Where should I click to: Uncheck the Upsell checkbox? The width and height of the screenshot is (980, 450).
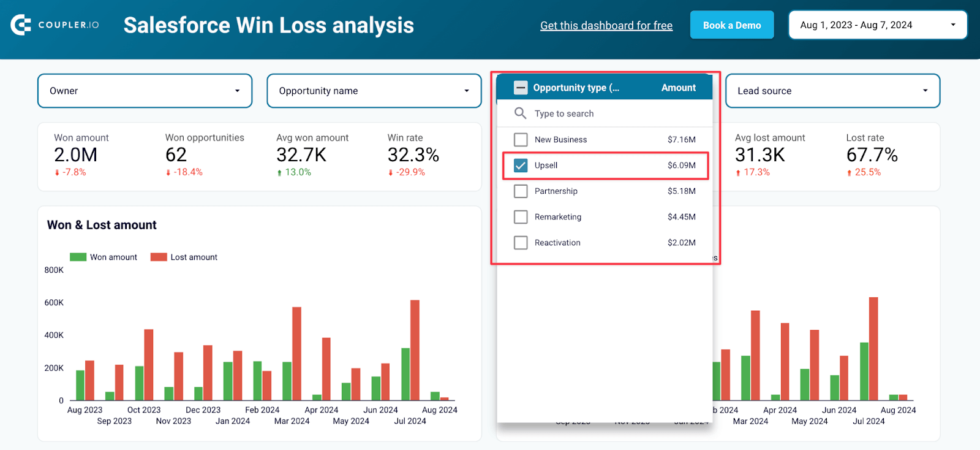point(521,166)
